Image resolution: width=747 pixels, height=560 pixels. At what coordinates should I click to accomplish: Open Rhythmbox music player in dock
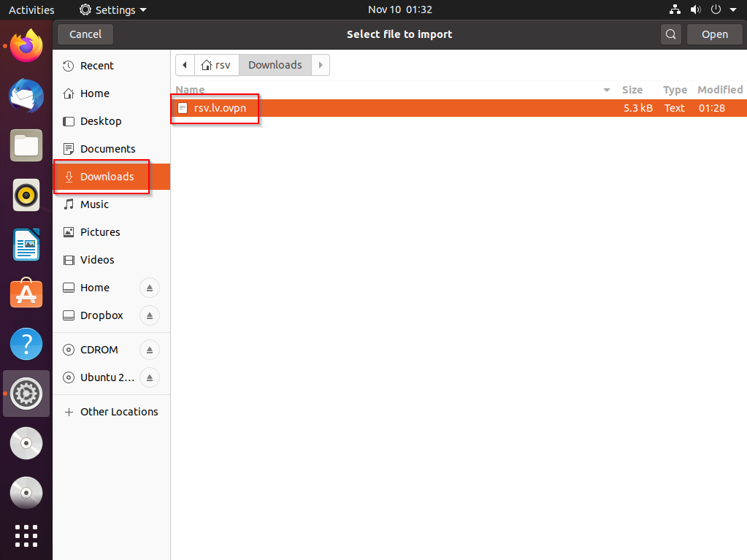coord(26,195)
